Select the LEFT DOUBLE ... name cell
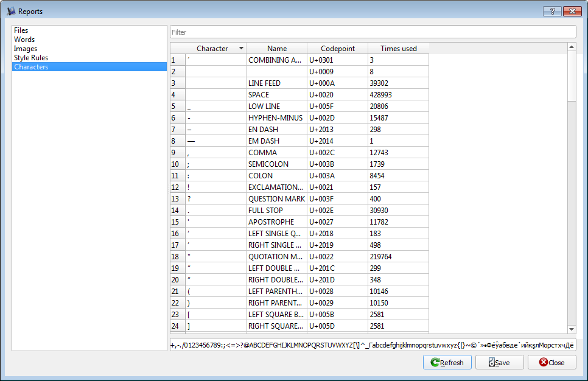The height and width of the screenshot is (381, 588). [277, 268]
